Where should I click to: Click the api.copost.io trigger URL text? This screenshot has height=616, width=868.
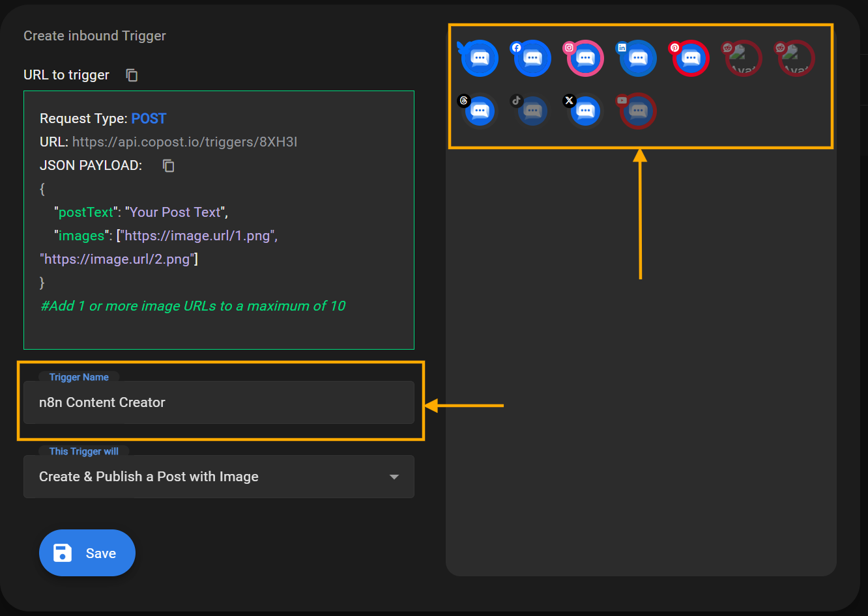tap(184, 142)
